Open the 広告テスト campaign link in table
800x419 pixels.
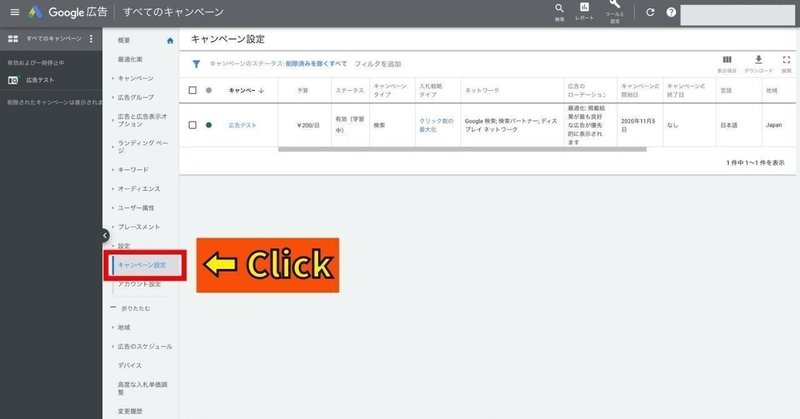tap(242, 125)
